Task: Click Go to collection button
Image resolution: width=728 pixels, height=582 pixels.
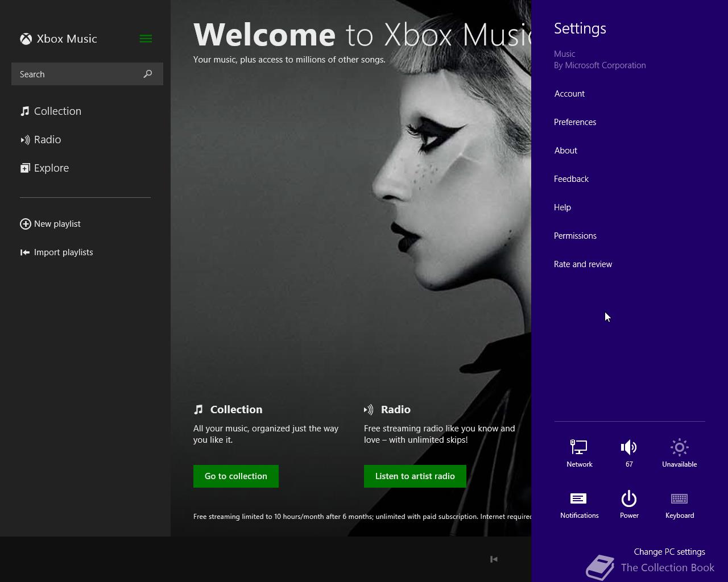Action: pos(236,476)
